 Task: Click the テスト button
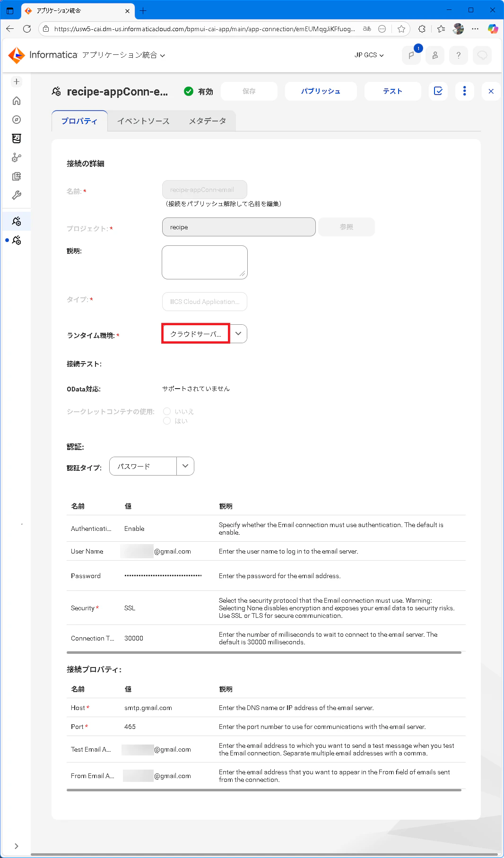click(x=393, y=91)
